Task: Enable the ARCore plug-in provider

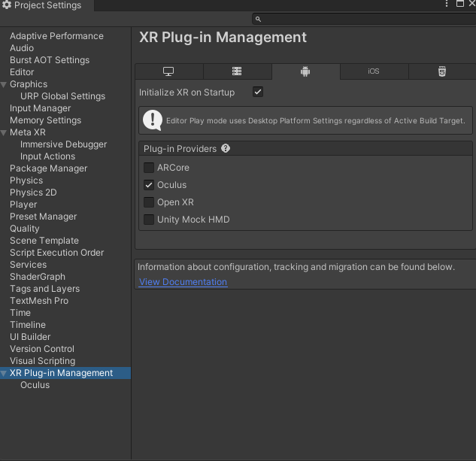Action: tap(149, 168)
